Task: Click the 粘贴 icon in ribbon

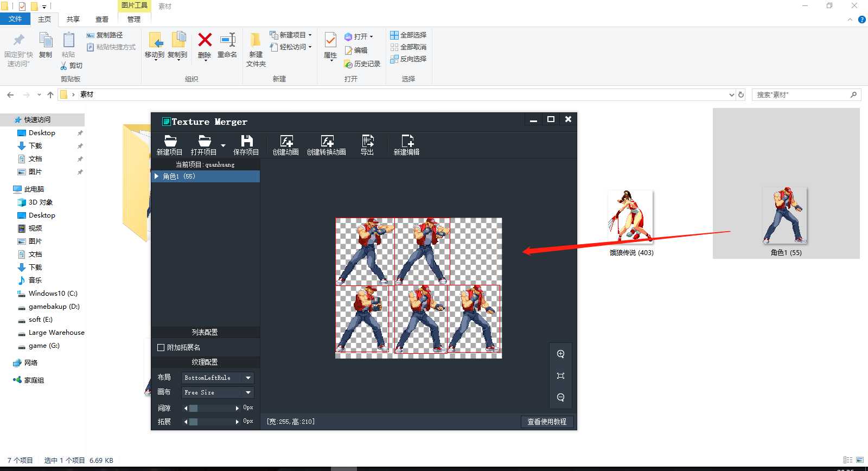Action: (x=69, y=40)
